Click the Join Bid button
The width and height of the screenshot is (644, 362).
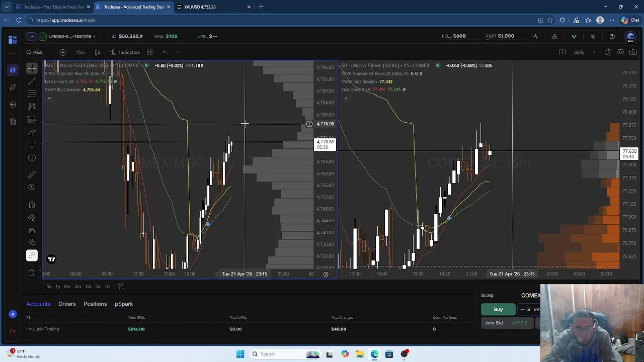pyautogui.click(x=507, y=323)
